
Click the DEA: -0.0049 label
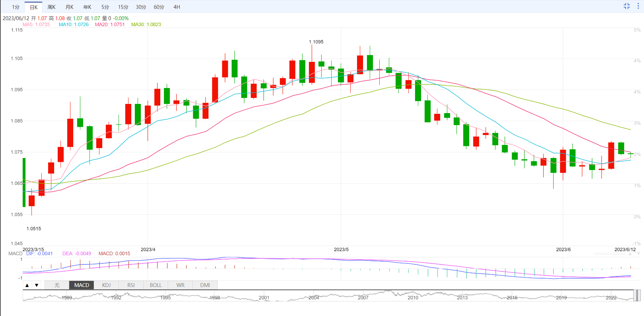[77, 253]
